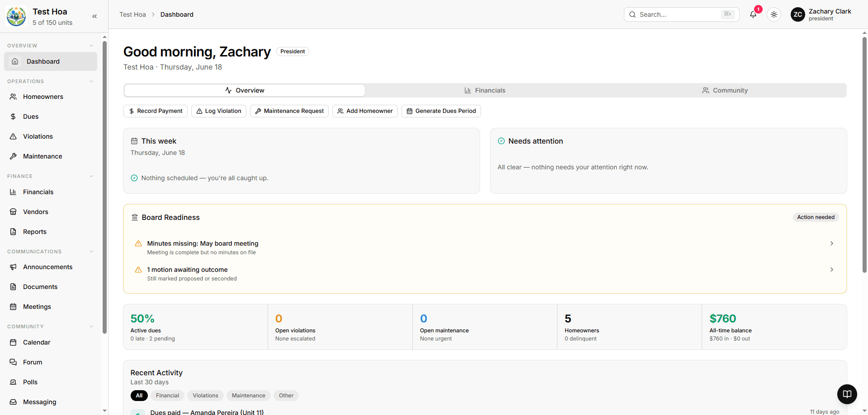Open Dashboard in the sidebar menu
The width and height of the screenshot is (868, 415).
[51, 61]
